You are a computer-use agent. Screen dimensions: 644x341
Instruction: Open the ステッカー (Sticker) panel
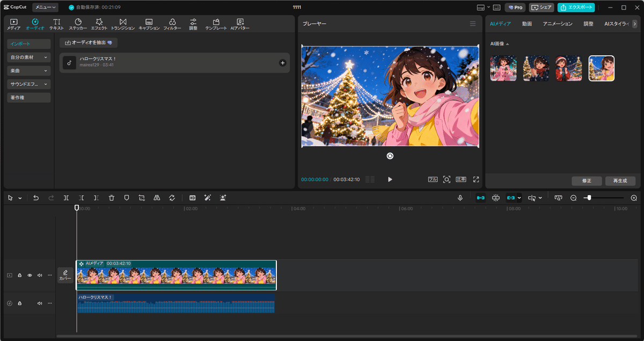coord(78,24)
